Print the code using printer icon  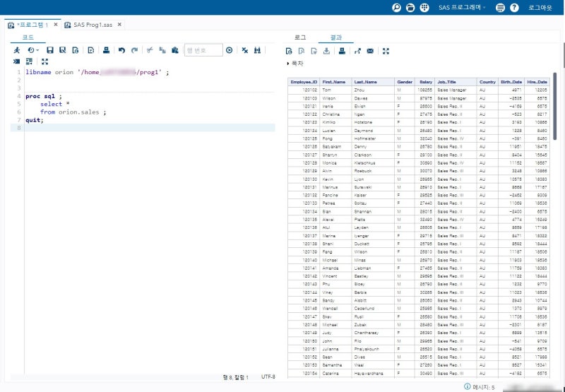tap(106, 51)
